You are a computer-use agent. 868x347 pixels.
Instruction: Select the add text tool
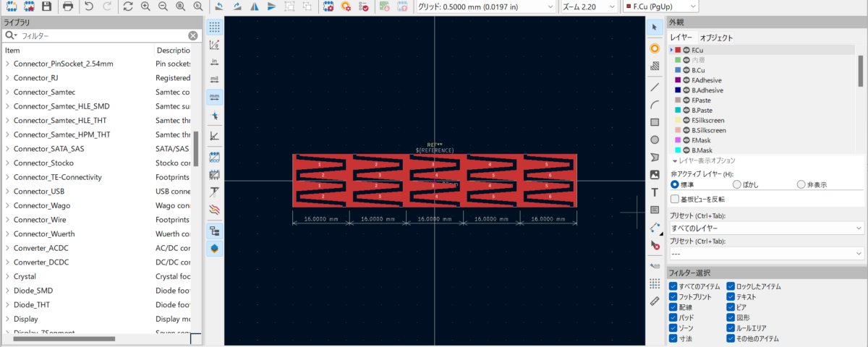coord(655,192)
